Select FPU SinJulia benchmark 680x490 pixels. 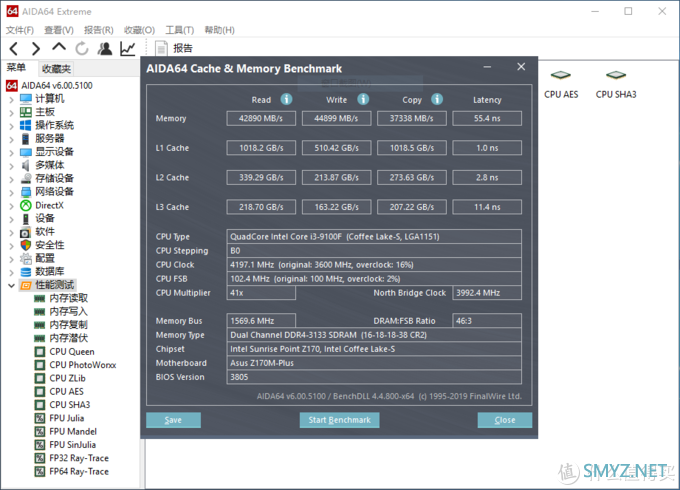click(x=72, y=445)
